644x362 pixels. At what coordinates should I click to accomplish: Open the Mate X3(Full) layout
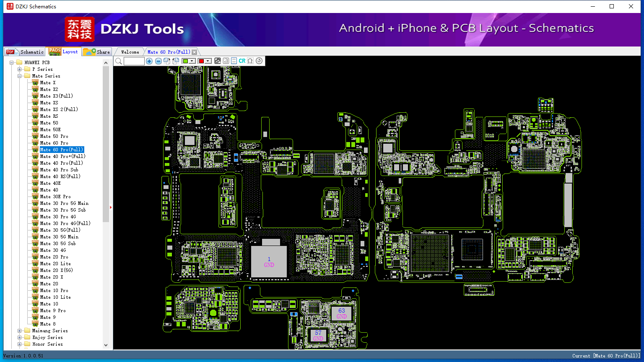pos(56,96)
